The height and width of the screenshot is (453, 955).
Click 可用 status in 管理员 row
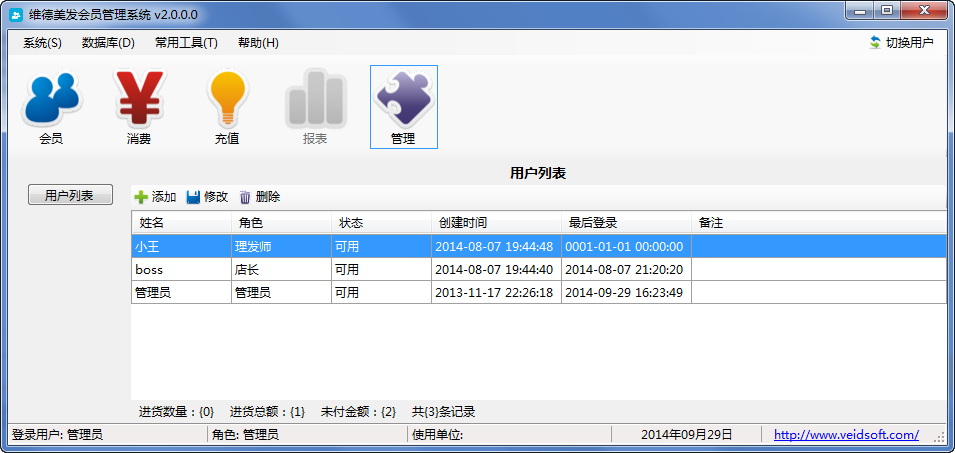[381, 292]
